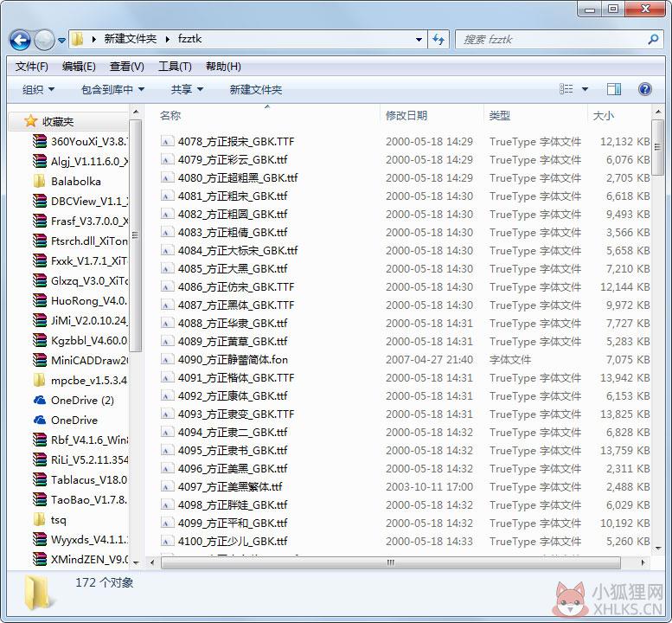The image size is (672, 623).
Task: Select file 4097_方正美黑繁体.ttf
Action: click(x=230, y=486)
